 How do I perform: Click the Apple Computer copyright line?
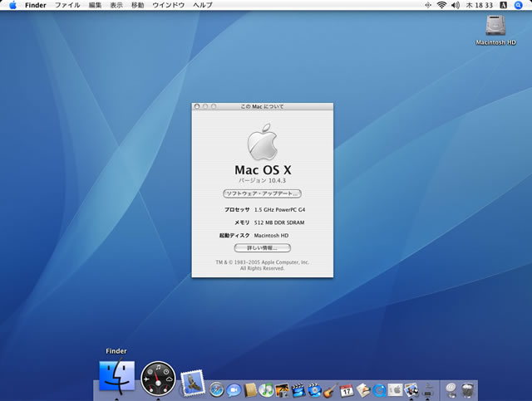(x=263, y=262)
